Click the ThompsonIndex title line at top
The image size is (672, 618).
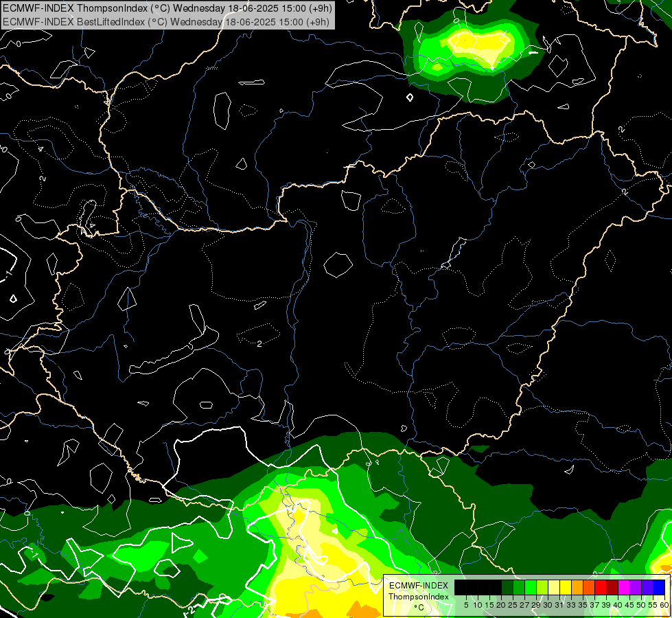click(x=167, y=8)
